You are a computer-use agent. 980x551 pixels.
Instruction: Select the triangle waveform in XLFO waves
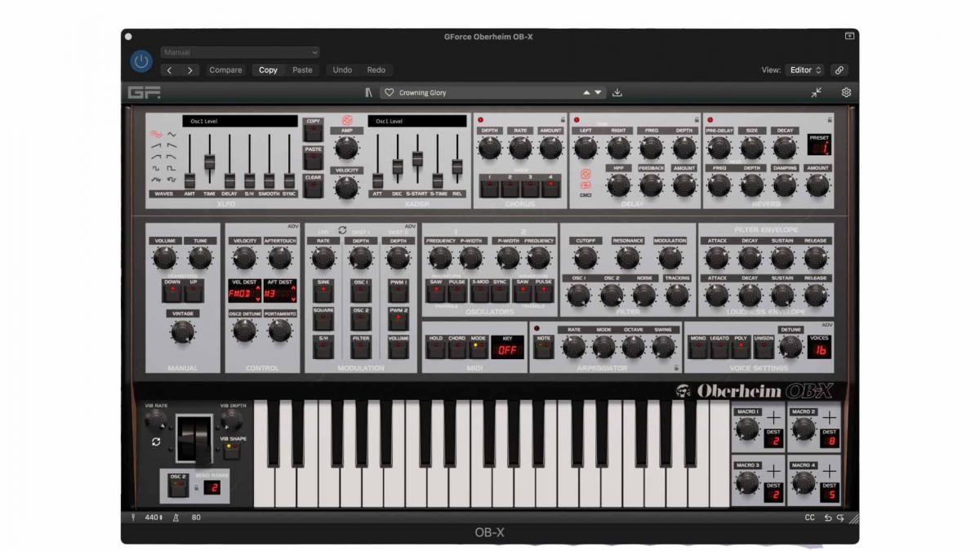171,135
